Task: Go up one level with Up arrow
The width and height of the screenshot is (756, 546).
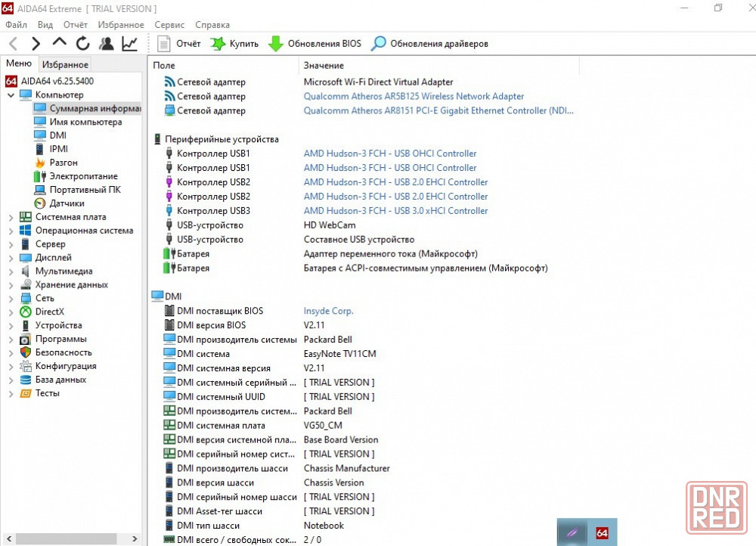Action: tap(59, 43)
